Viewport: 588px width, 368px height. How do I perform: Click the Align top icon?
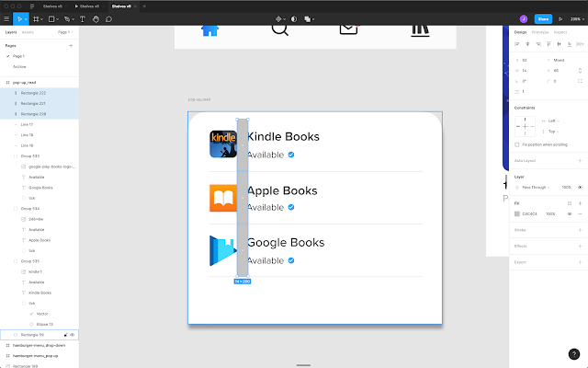point(548,44)
